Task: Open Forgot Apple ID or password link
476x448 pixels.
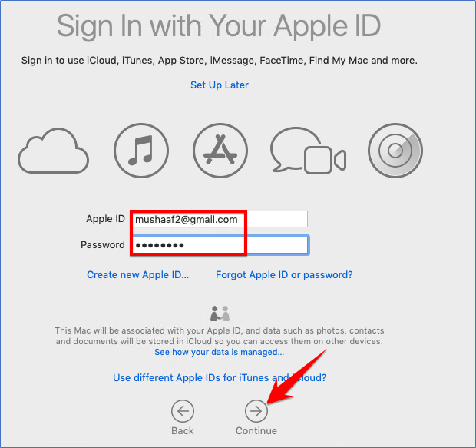Action: pos(284,275)
